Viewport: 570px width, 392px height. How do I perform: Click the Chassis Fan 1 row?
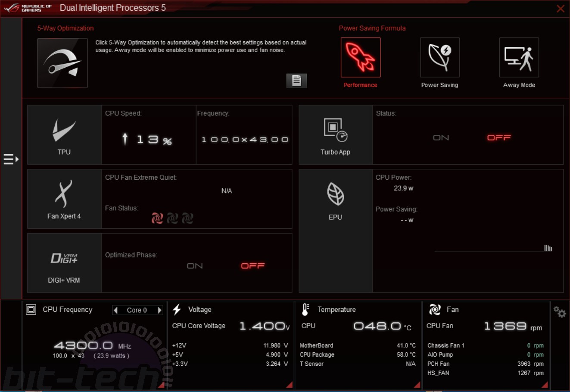(x=486, y=345)
